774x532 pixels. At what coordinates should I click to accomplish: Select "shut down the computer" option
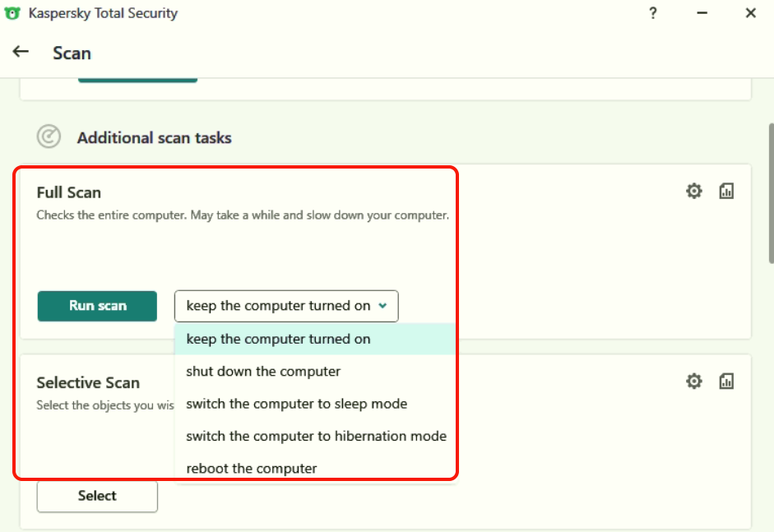pos(263,371)
